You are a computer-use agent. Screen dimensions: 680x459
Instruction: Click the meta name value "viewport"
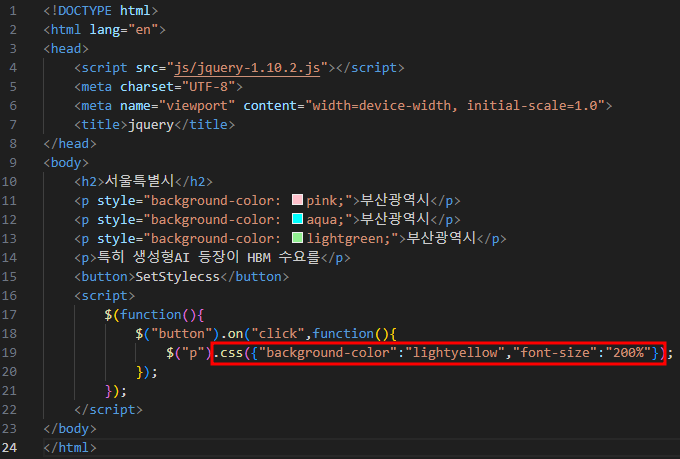(197, 105)
